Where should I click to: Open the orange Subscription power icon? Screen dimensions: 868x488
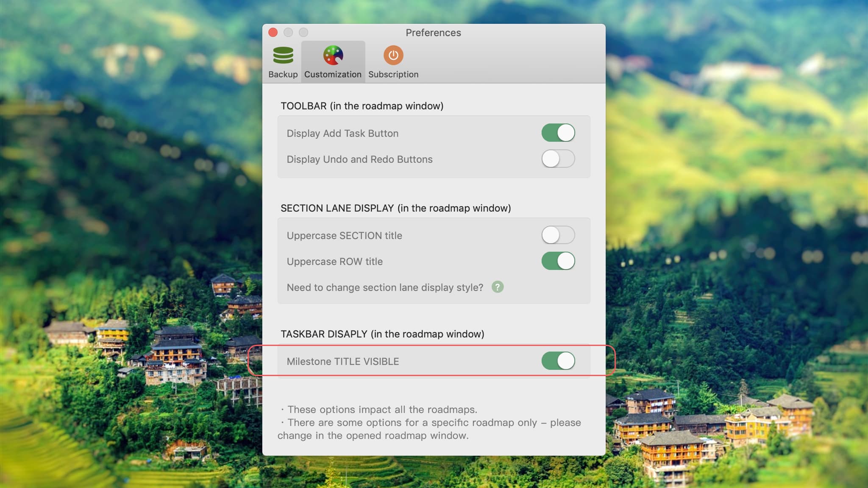(x=393, y=55)
